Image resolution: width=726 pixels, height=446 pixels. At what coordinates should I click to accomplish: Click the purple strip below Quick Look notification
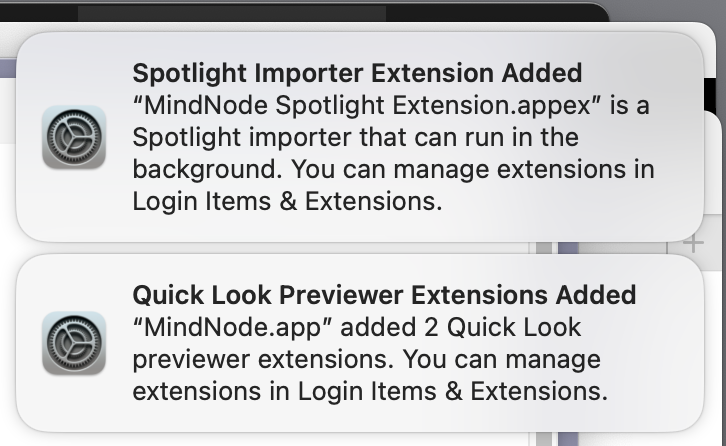point(568,440)
